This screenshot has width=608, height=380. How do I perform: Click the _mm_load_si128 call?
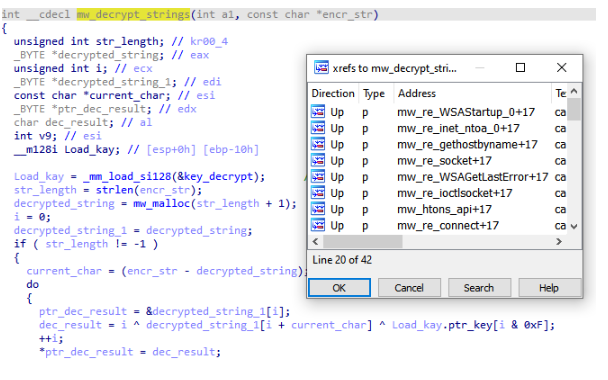[x=127, y=176]
